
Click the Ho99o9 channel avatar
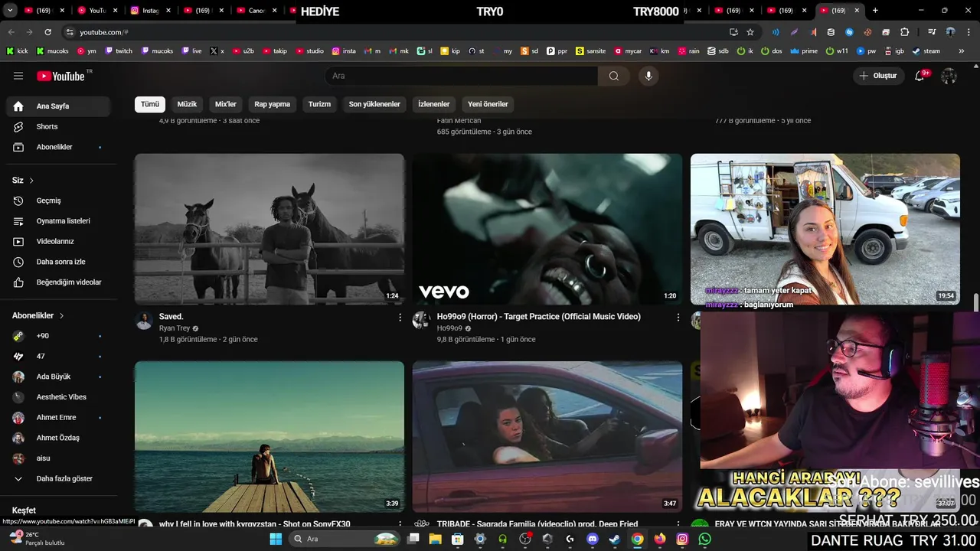pos(421,320)
